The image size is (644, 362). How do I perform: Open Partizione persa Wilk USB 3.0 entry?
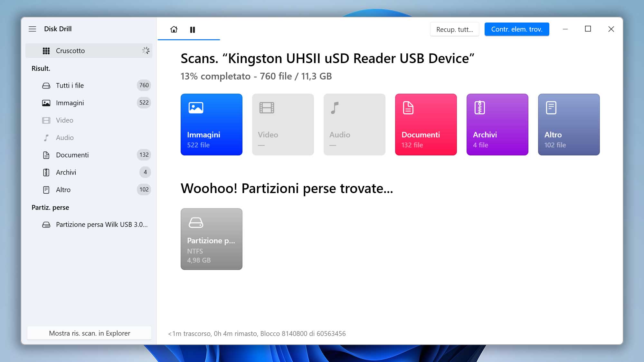point(89,225)
